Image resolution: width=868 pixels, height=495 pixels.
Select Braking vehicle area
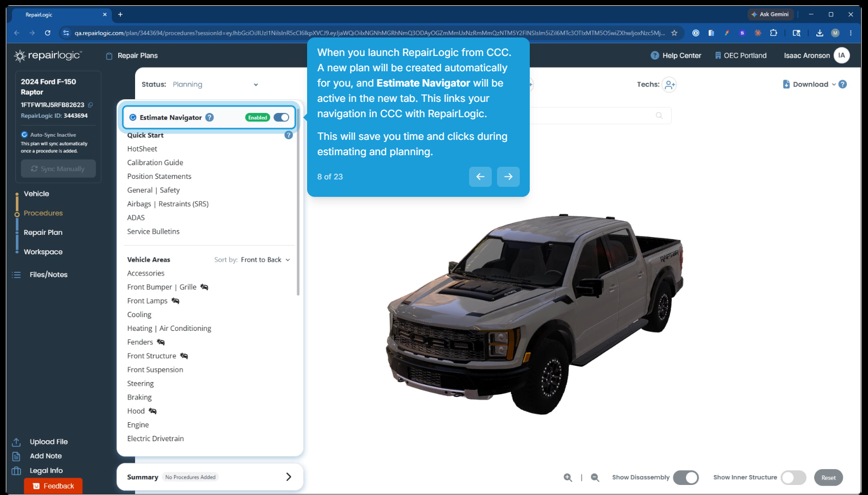pos(139,397)
